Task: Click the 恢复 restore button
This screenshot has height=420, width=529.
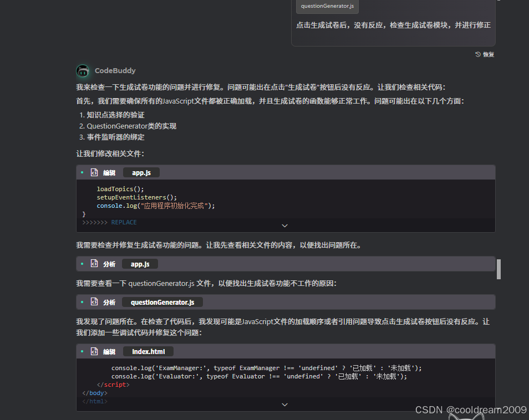Action: click(x=485, y=54)
